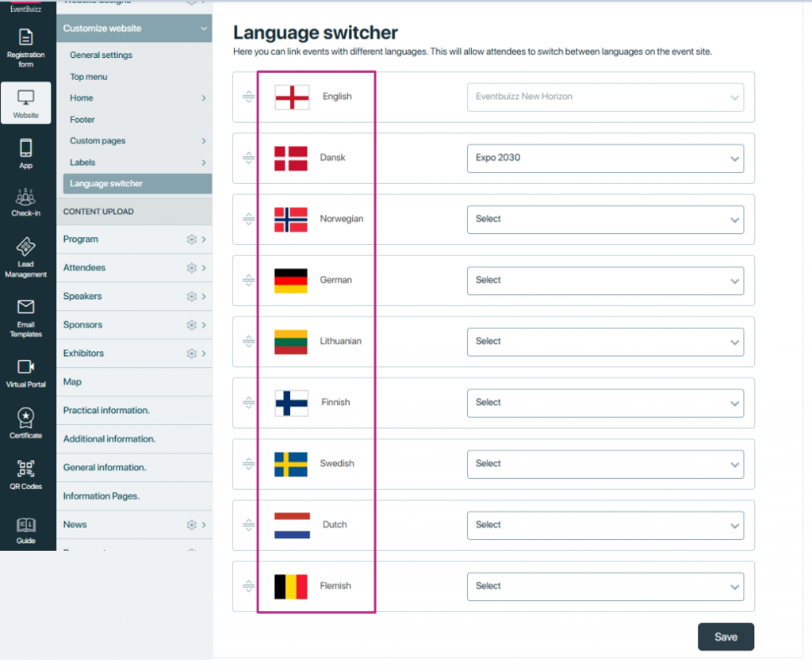Open the Certificate badge icon
The height and width of the screenshot is (666, 812).
(x=26, y=418)
